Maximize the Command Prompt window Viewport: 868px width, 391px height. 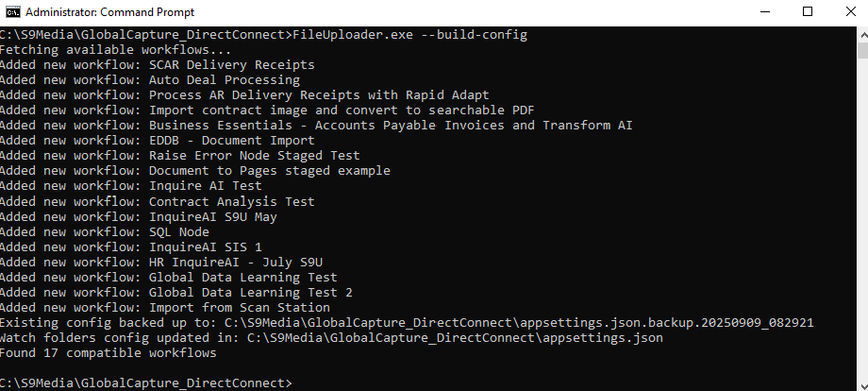click(x=807, y=12)
